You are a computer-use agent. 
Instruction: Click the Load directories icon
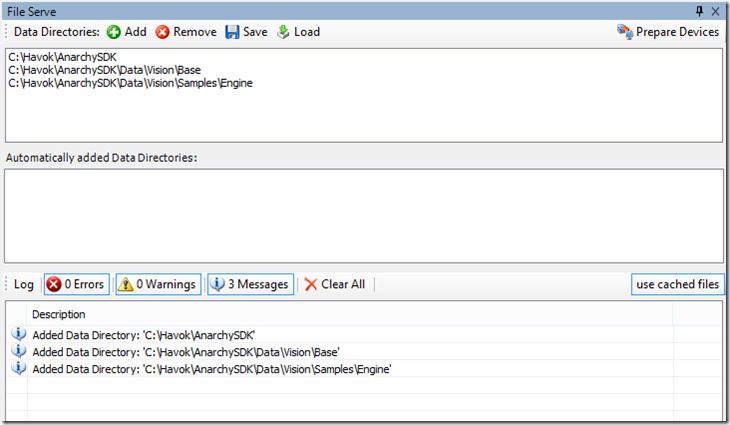[x=283, y=32]
